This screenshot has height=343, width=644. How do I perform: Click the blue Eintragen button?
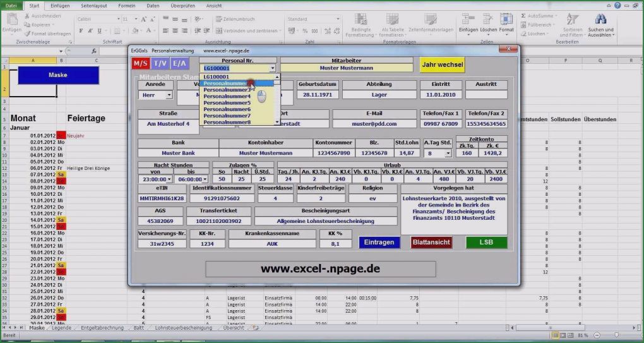pyautogui.click(x=379, y=243)
